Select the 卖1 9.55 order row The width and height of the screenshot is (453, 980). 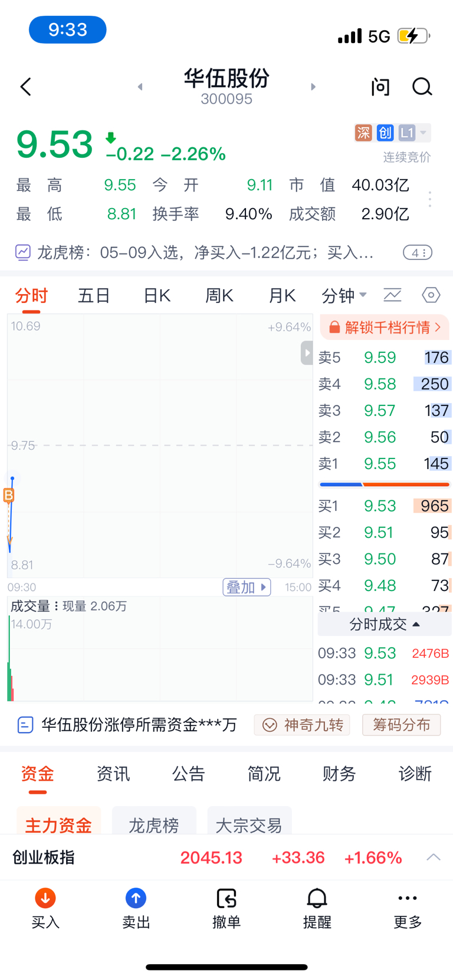click(x=385, y=464)
